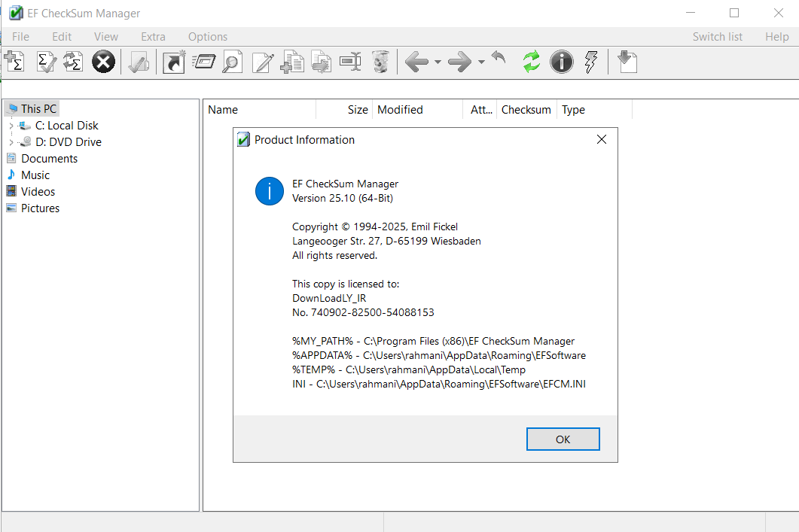
Task: Select Music in folder tree
Action: (x=35, y=175)
